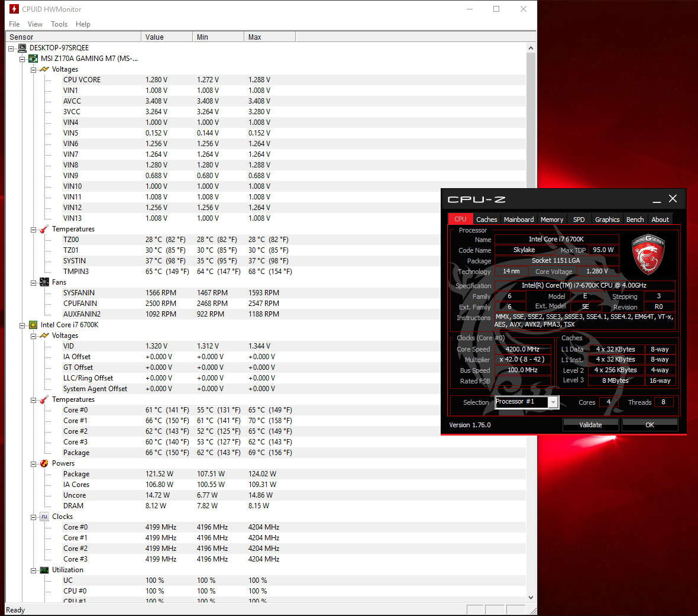Select the Uncore power row
The image size is (698, 616).
pyautogui.click(x=294, y=495)
